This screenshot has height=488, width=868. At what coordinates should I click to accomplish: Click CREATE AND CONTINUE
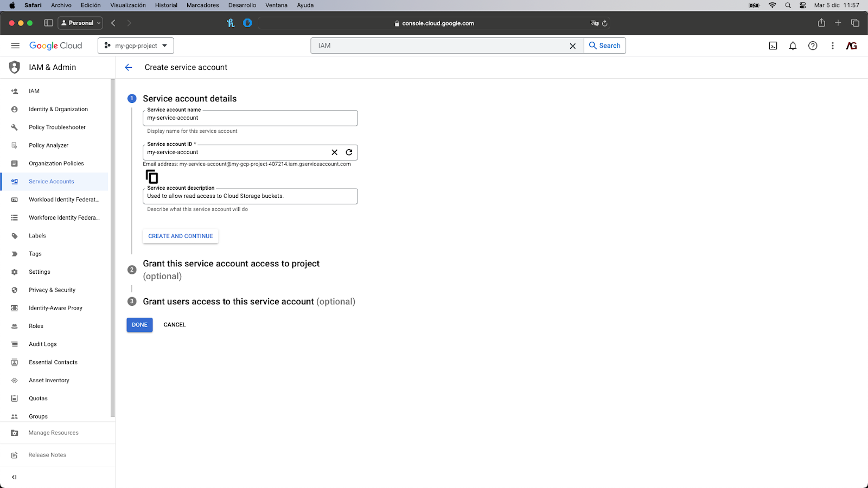pyautogui.click(x=180, y=236)
